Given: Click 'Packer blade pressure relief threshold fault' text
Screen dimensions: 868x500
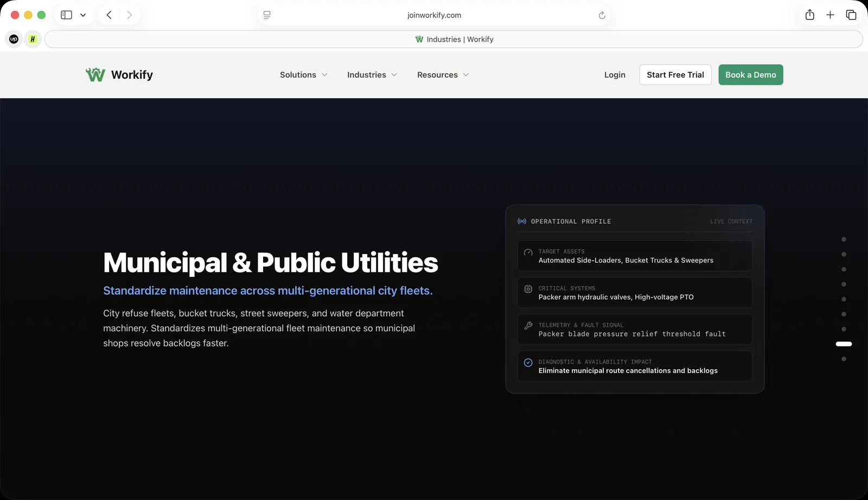Looking at the screenshot, I should pyautogui.click(x=632, y=334).
